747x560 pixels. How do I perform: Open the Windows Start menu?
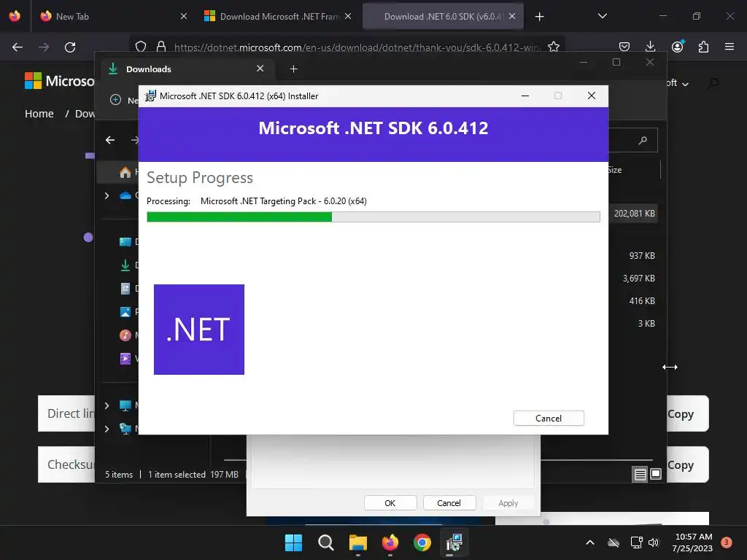tap(293, 542)
